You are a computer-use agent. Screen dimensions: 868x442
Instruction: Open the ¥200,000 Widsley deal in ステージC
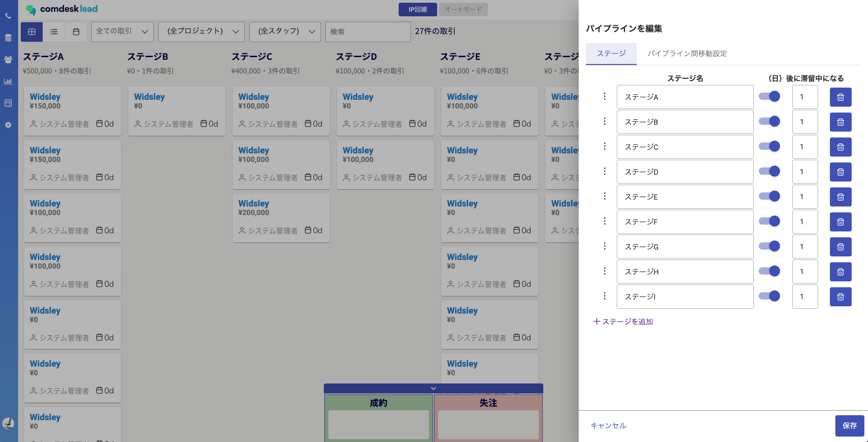coord(281,218)
